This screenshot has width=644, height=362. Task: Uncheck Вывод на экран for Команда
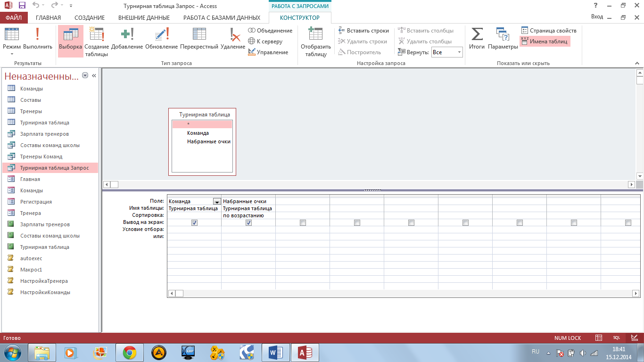[194, 222]
